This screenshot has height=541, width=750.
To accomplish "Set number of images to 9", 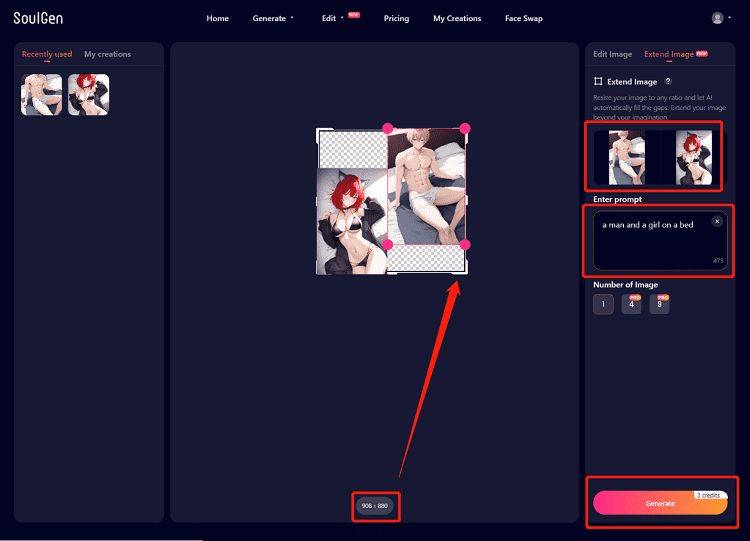I will 660,304.
